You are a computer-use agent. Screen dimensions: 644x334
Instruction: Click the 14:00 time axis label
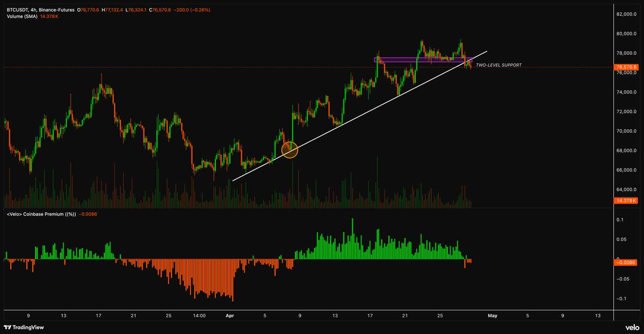tap(200, 316)
